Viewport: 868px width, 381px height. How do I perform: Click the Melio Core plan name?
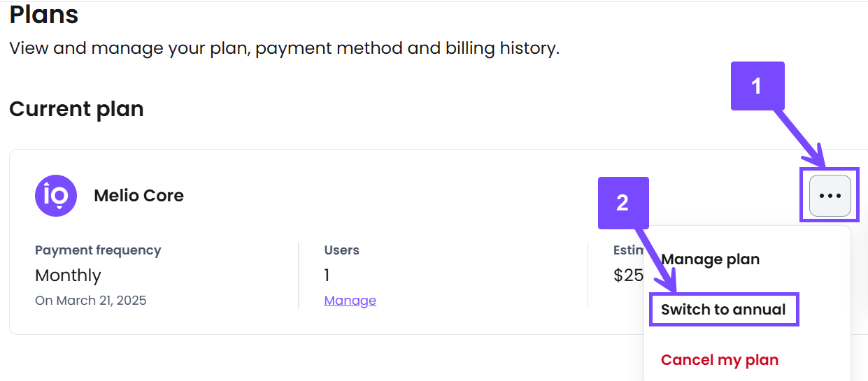click(x=138, y=196)
